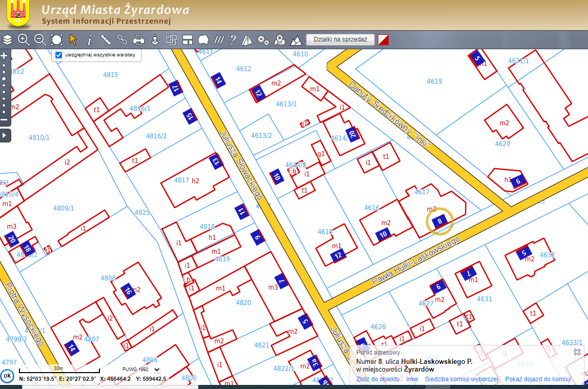Select the zoom out magnifier tool
588x389 pixels.
pos(40,39)
